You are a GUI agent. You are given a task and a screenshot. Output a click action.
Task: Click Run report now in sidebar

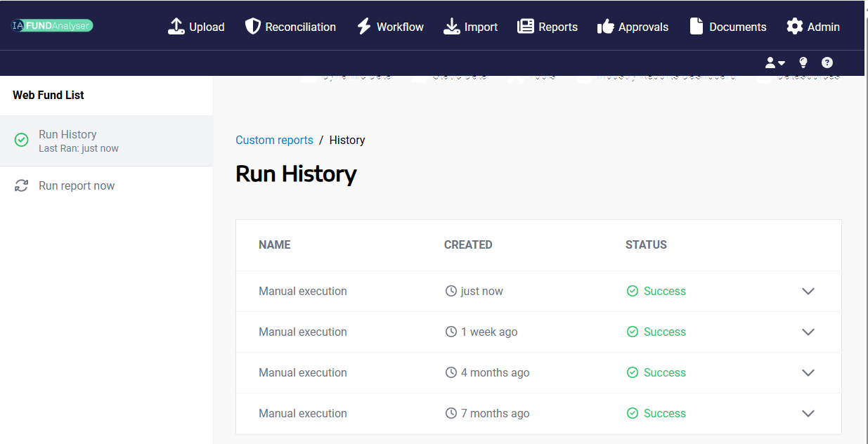click(76, 186)
